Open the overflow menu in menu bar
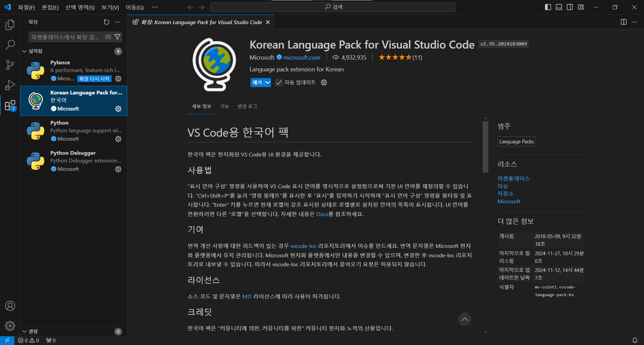 [x=155, y=7]
